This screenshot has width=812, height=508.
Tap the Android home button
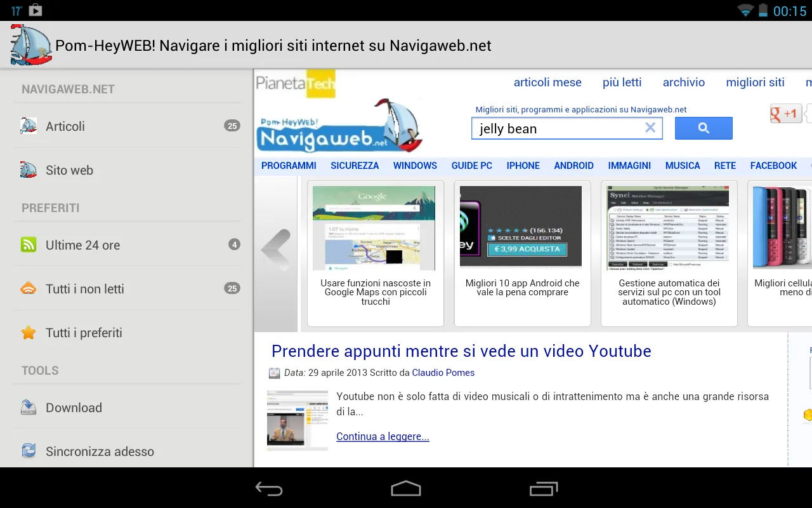point(406,488)
